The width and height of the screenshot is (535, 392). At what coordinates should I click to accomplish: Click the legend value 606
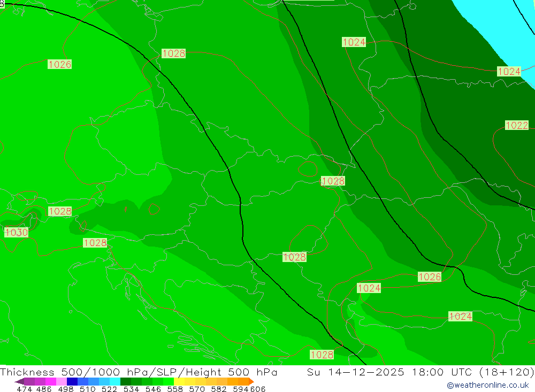pos(258,389)
